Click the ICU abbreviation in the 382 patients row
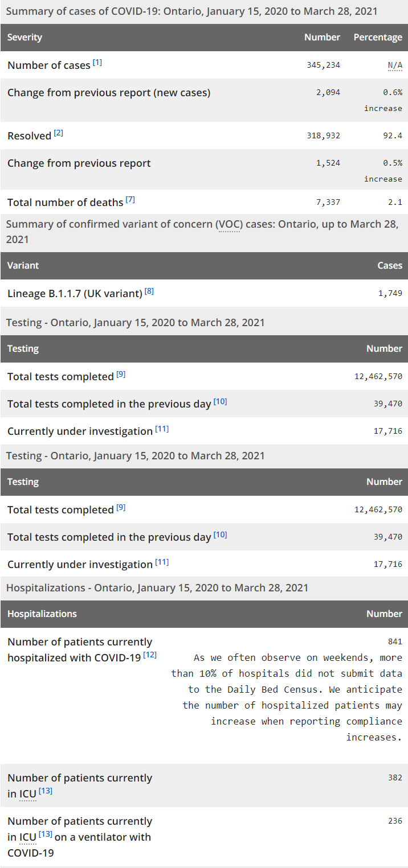 [27, 794]
